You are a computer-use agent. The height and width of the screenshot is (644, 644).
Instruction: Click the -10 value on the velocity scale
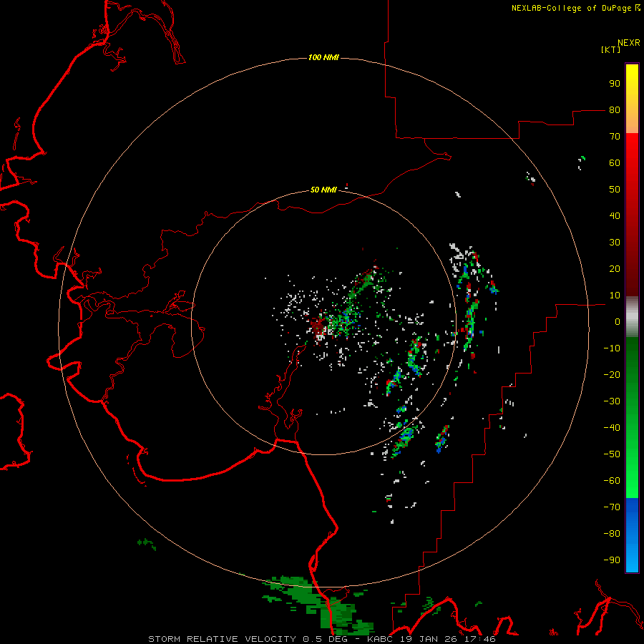coord(612,348)
